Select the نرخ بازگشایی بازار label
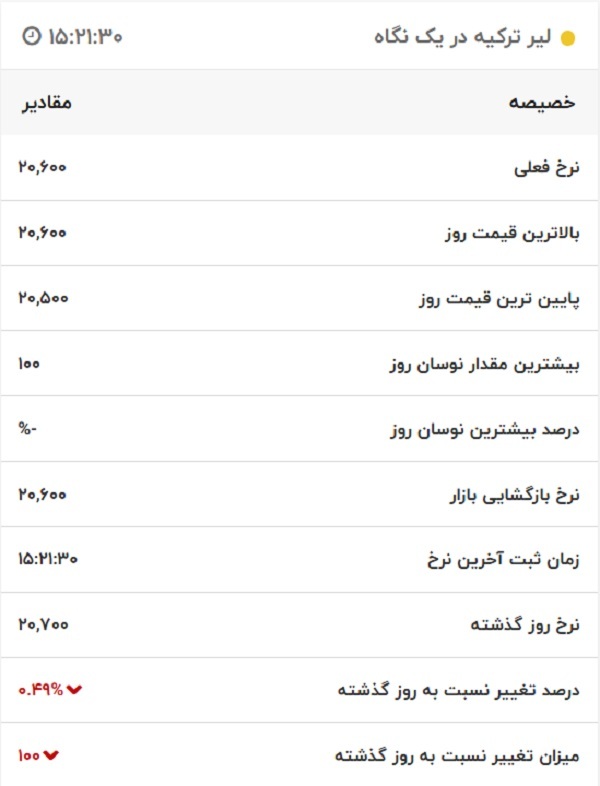The width and height of the screenshot is (600, 786). pos(512,495)
